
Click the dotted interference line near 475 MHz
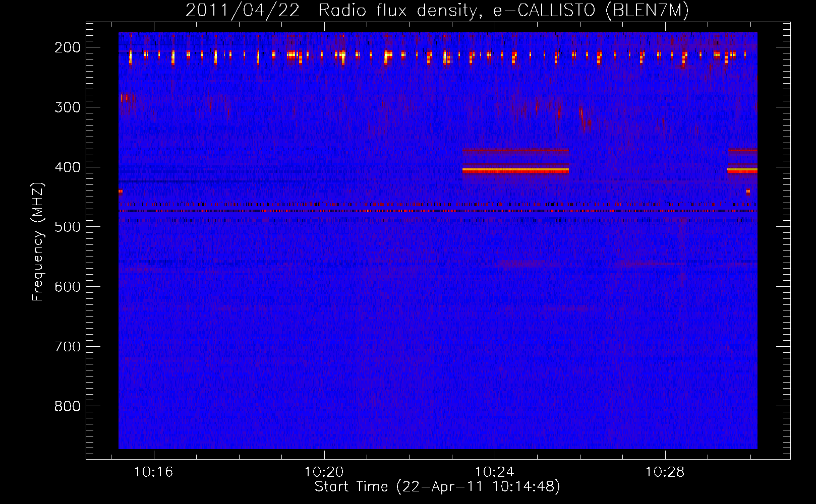pyautogui.click(x=438, y=211)
